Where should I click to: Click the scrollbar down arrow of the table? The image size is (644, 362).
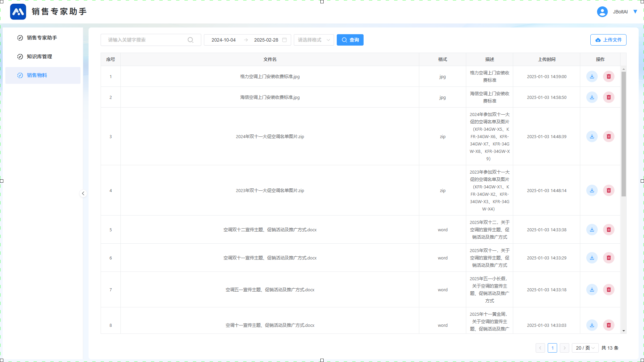pos(624,331)
